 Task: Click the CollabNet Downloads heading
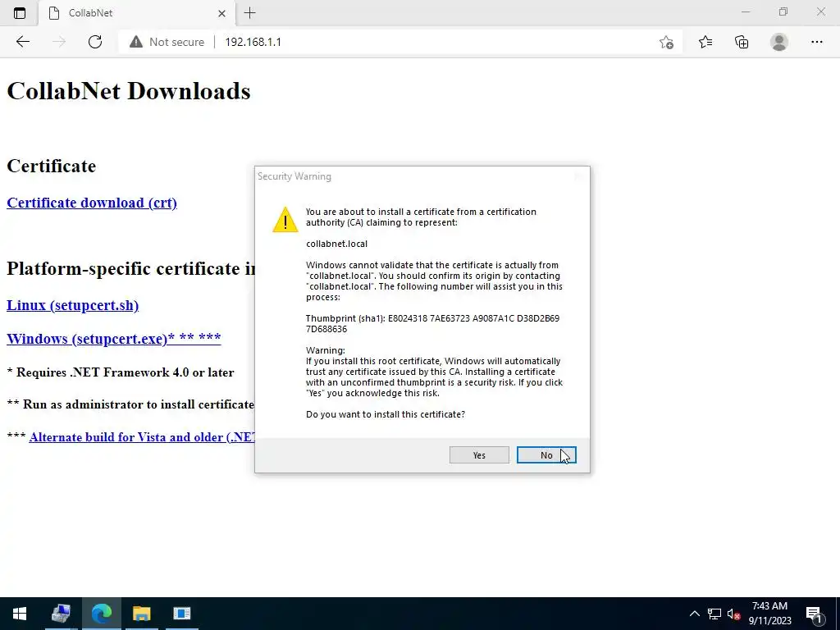[x=129, y=90]
